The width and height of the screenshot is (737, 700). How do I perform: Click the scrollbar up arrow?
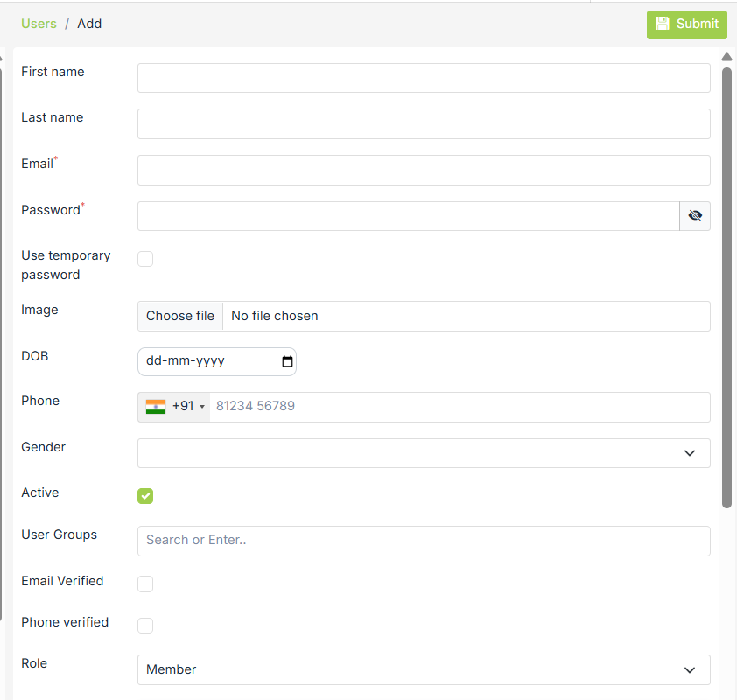point(726,58)
